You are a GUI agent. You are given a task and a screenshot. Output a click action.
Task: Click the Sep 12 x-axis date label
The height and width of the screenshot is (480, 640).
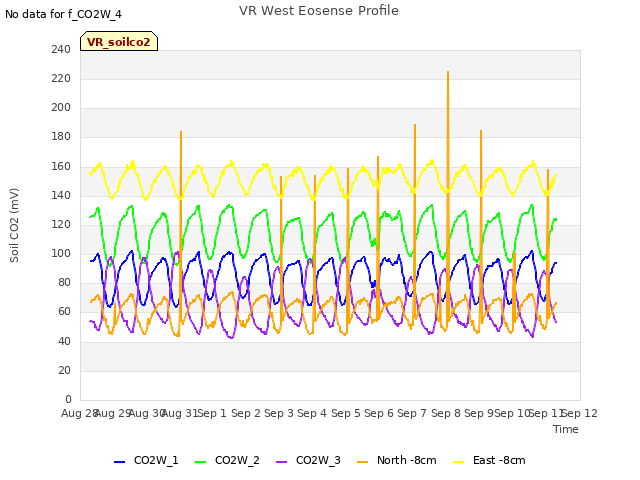tap(580, 413)
